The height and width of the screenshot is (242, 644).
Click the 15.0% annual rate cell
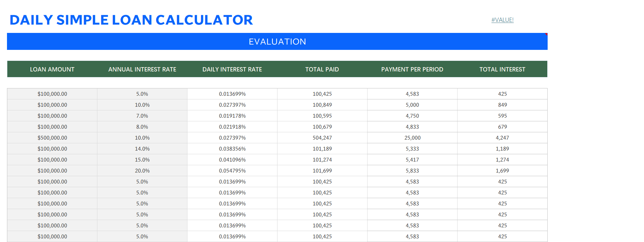(142, 160)
